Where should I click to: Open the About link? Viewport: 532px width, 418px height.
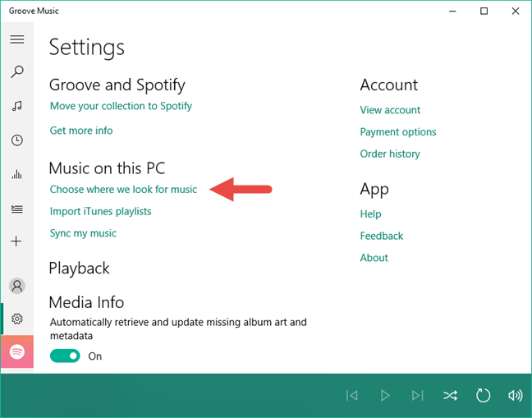point(374,258)
